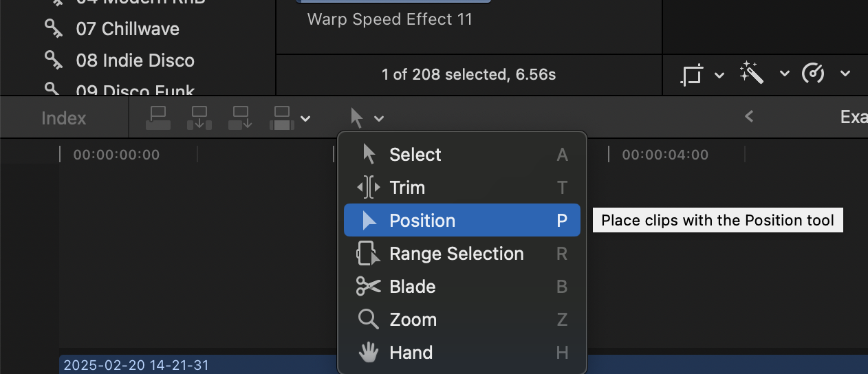Screen dimensions: 868x374
Task: Click the connect clip to primary storyline icon
Action: click(x=158, y=118)
